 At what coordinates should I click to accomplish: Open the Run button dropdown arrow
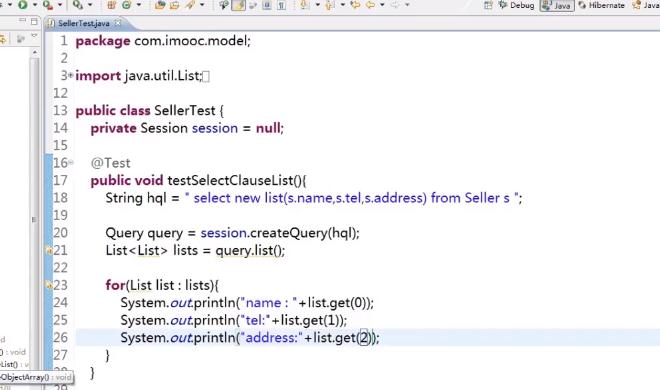[35, 5]
